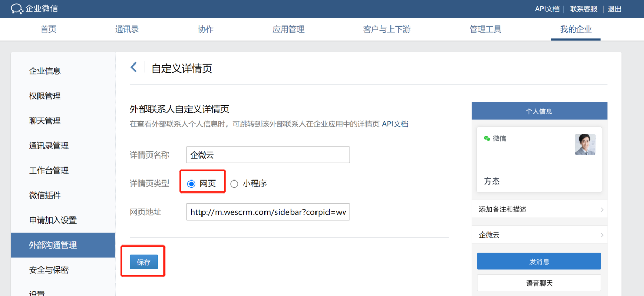Open 权限管理 in the left sidebar
Viewport: 644px width, 296px height.
pos(45,96)
